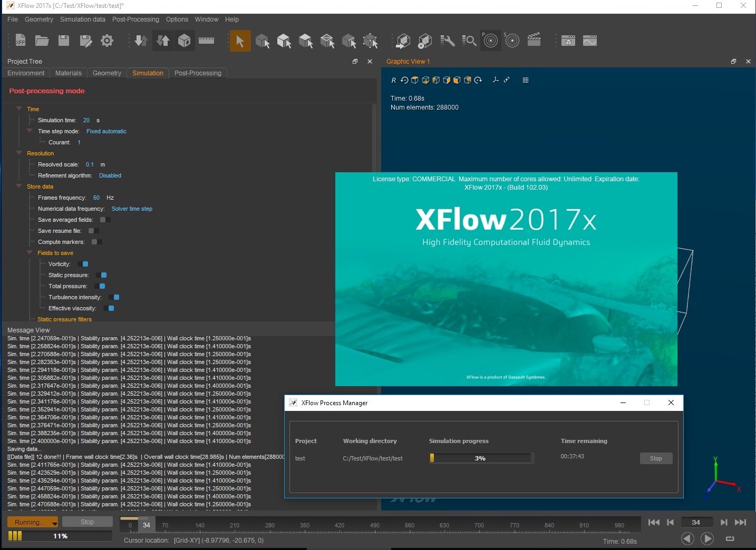Screen dimensions: 756x550
Task: Click the current frame number field
Action: click(696, 522)
